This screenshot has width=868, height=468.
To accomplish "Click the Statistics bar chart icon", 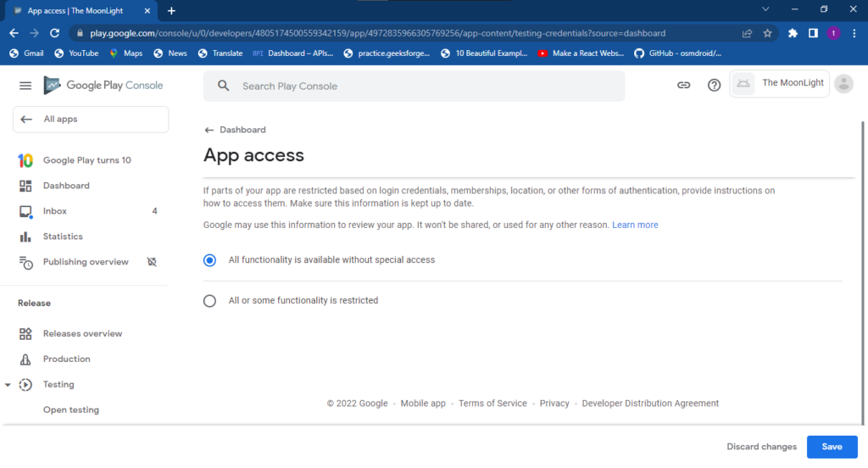I will [x=25, y=237].
